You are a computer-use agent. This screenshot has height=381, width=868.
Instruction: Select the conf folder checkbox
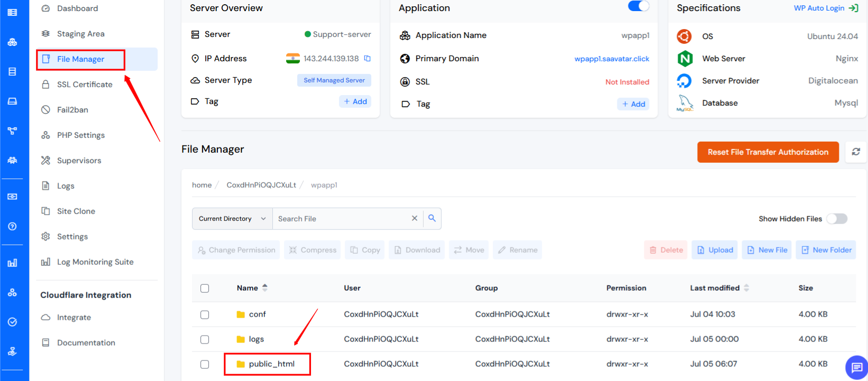205,315
